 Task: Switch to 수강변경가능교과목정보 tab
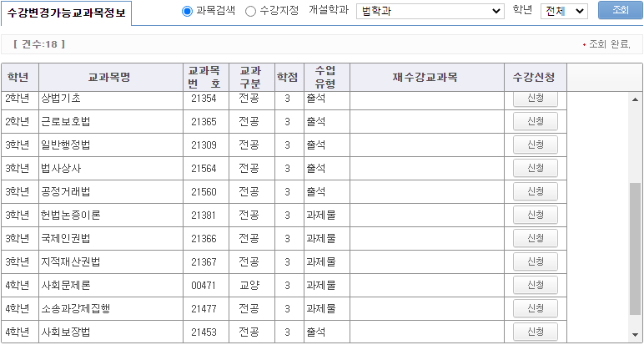coord(66,13)
